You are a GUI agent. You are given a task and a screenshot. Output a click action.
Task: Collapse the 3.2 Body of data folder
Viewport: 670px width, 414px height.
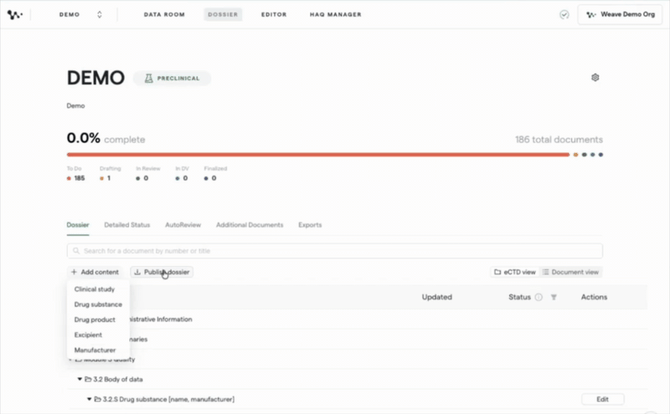click(x=79, y=379)
